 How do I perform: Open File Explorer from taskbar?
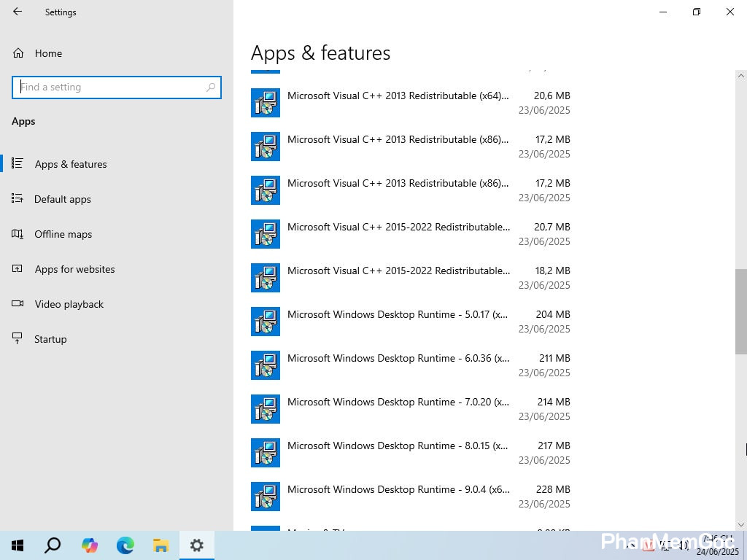pos(160,545)
